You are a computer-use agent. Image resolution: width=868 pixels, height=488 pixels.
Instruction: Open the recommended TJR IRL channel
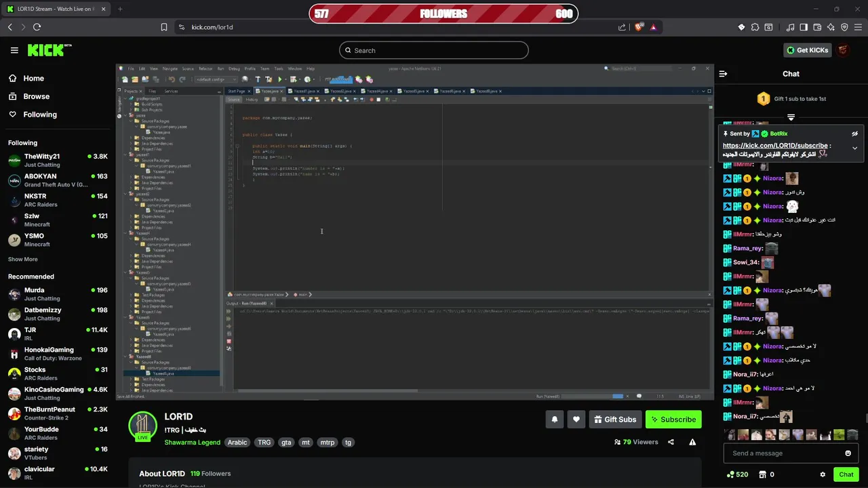58,334
